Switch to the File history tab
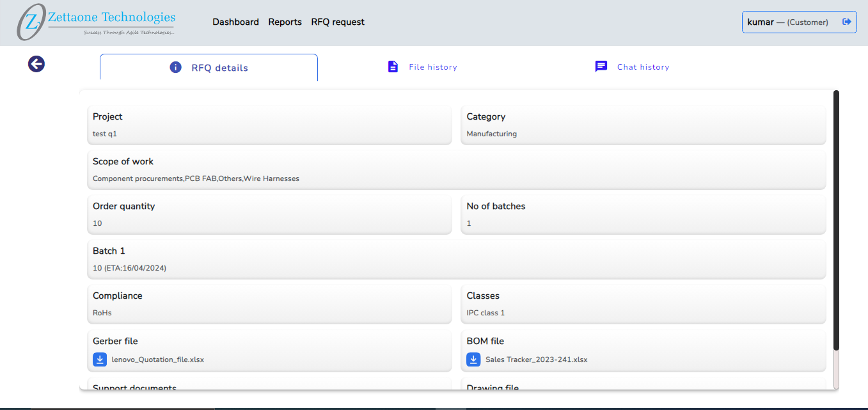This screenshot has width=868, height=410. pos(432,67)
